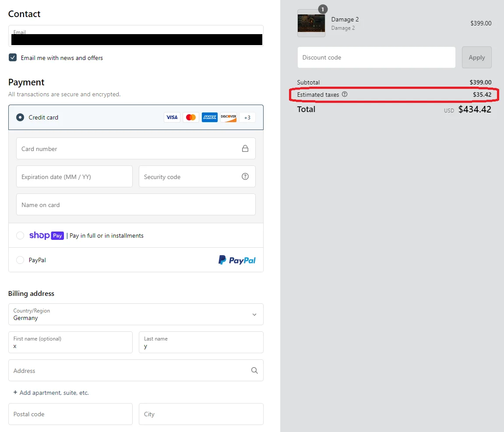The image size is (504, 432).
Task: Click the Name on card field
Action: [x=136, y=204]
